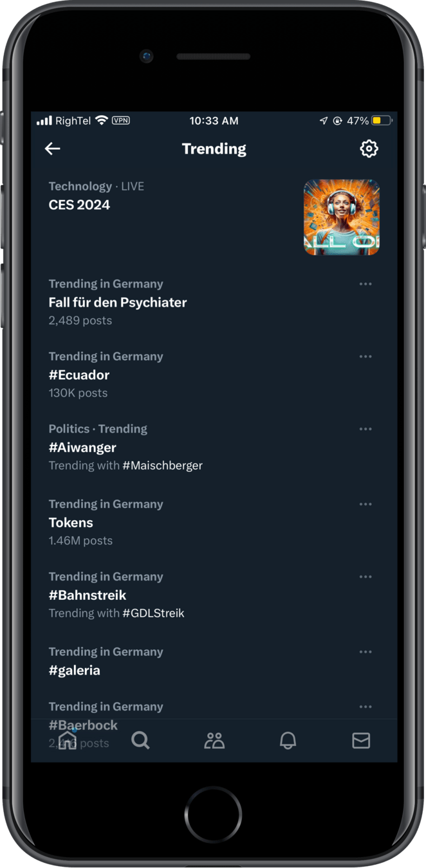426x868 pixels.
Task: Tap the back arrow icon
Action: [53, 149]
